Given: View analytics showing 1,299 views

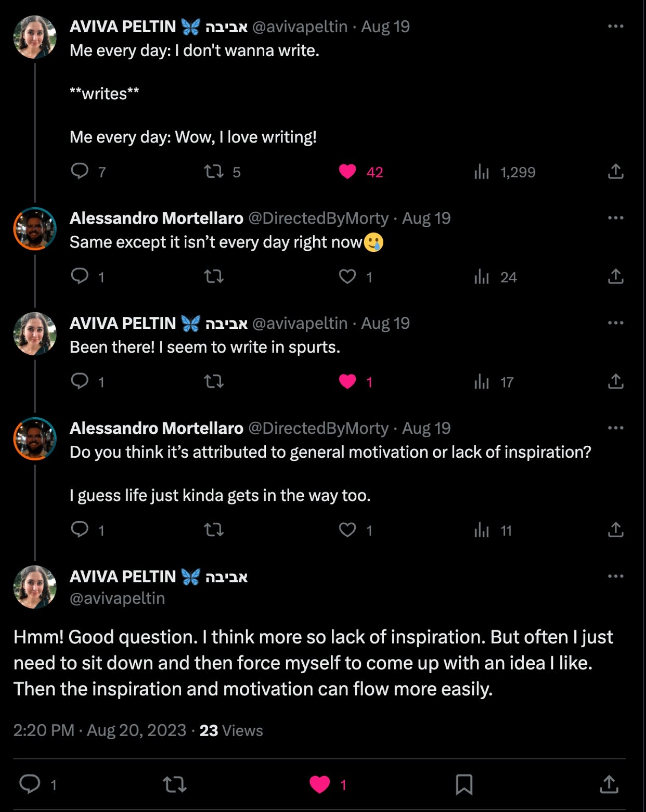Looking at the screenshot, I should pos(481,171).
